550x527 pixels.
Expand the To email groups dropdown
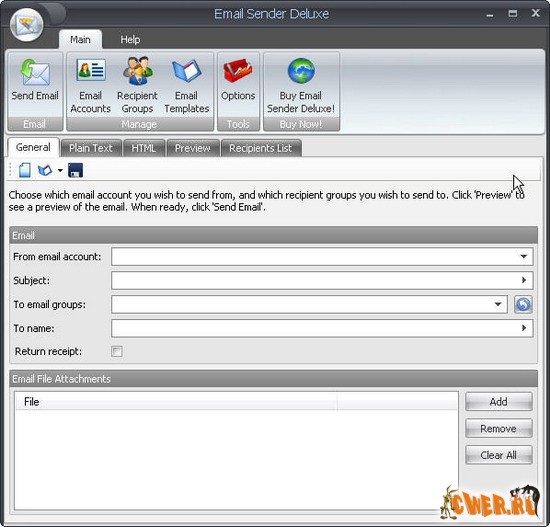point(498,304)
